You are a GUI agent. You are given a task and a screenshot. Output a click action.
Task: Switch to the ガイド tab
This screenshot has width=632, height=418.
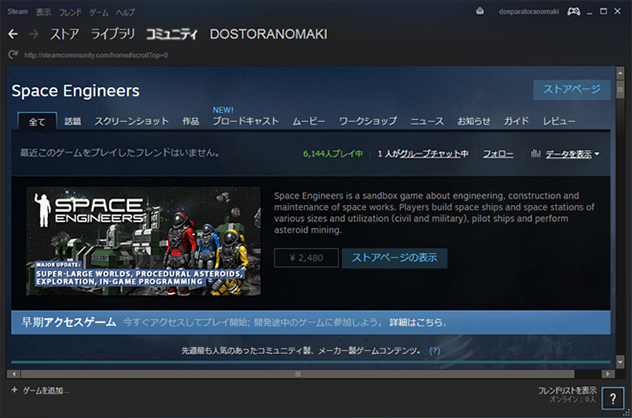click(516, 121)
